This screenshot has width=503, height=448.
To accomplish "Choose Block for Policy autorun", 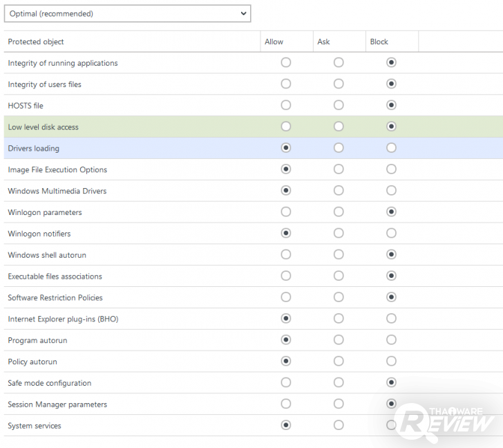I will click(392, 362).
